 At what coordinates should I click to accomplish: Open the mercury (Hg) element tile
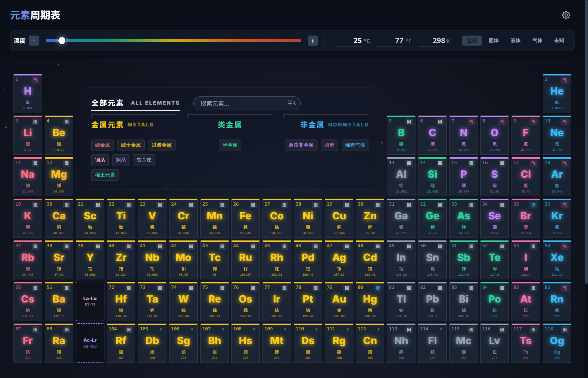click(x=370, y=302)
